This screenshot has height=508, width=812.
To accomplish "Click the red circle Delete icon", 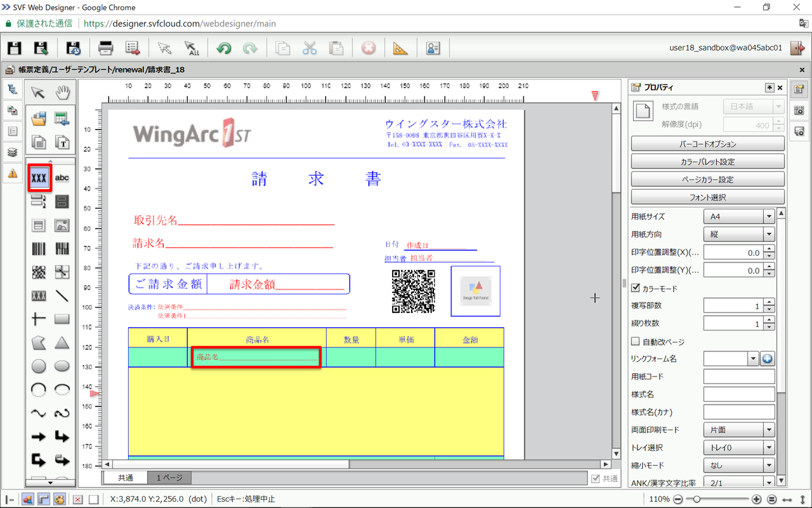I will (369, 48).
